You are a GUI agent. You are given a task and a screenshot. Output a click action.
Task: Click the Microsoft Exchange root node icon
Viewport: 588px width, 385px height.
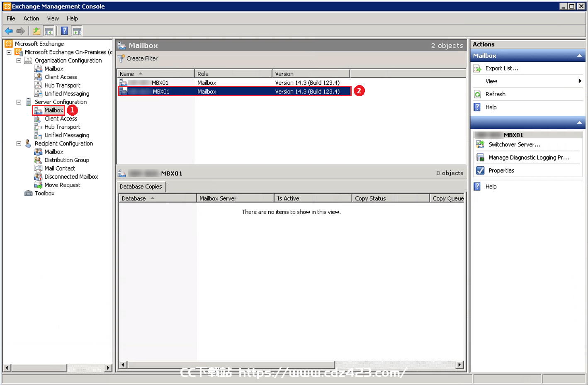coord(9,44)
